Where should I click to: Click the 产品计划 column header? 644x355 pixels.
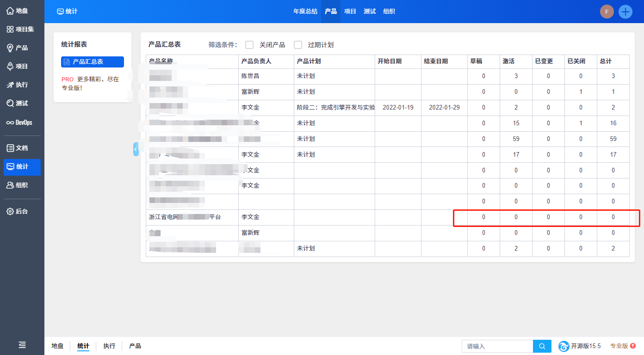tap(334, 61)
